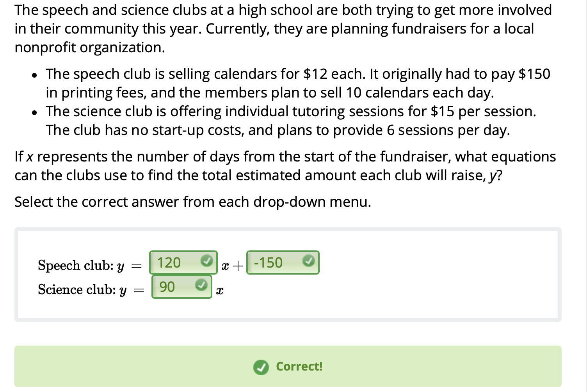Click the science club tutoring bullet text
The height and width of the screenshot is (392, 587).
[290, 121]
